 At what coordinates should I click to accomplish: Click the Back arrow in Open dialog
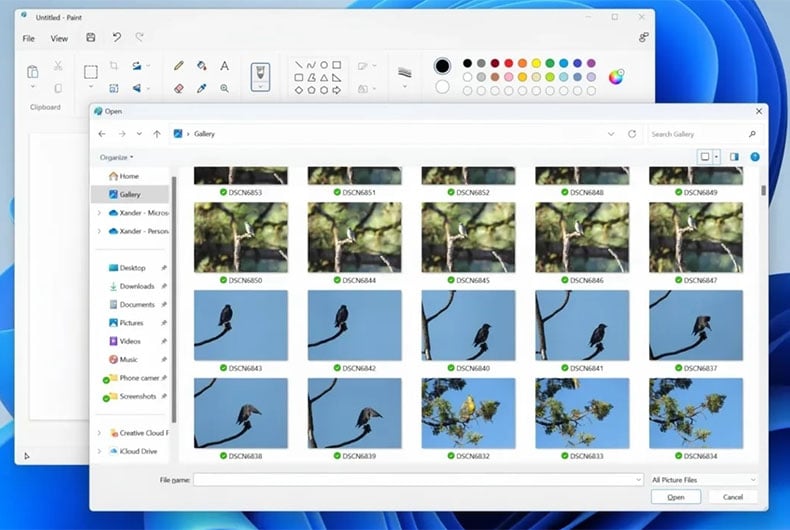(x=102, y=134)
